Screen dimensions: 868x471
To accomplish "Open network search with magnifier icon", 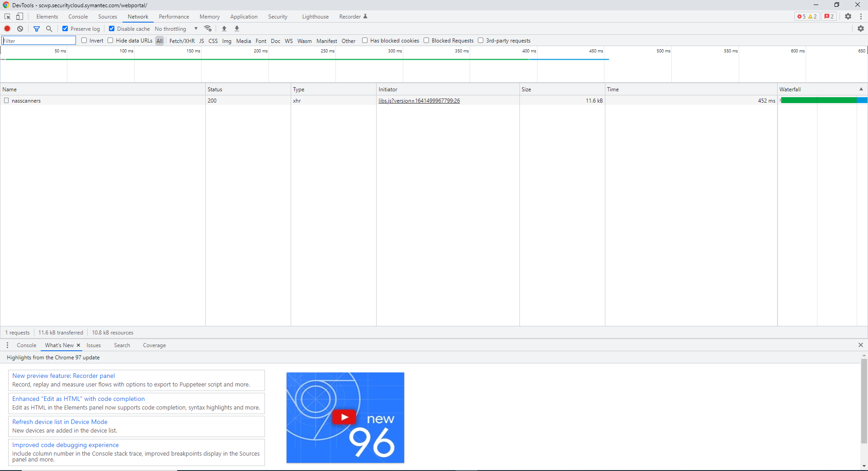I will pos(49,28).
